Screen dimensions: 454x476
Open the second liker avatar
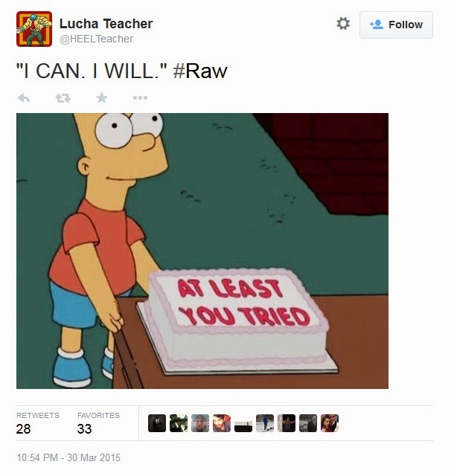point(179,423)
